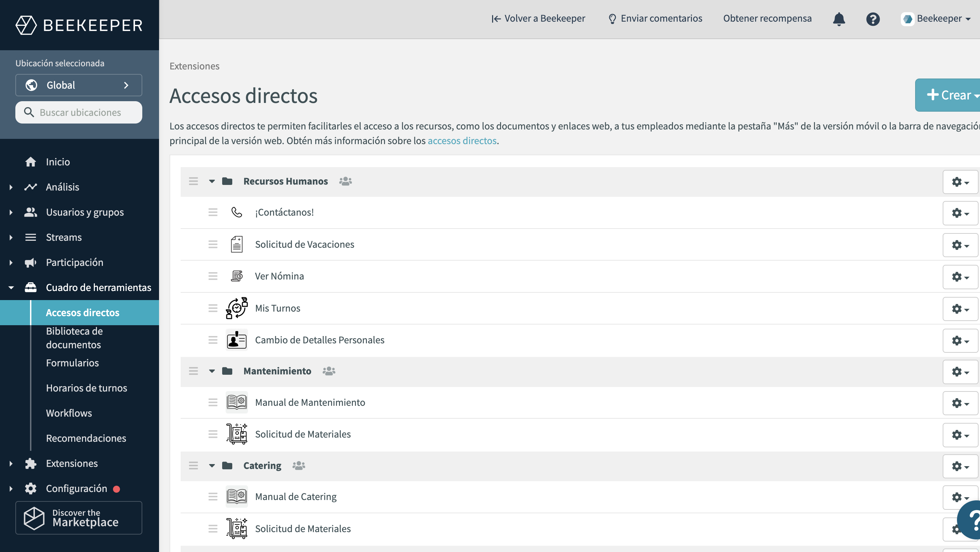Click the notifications bell icon

[839, 18]
